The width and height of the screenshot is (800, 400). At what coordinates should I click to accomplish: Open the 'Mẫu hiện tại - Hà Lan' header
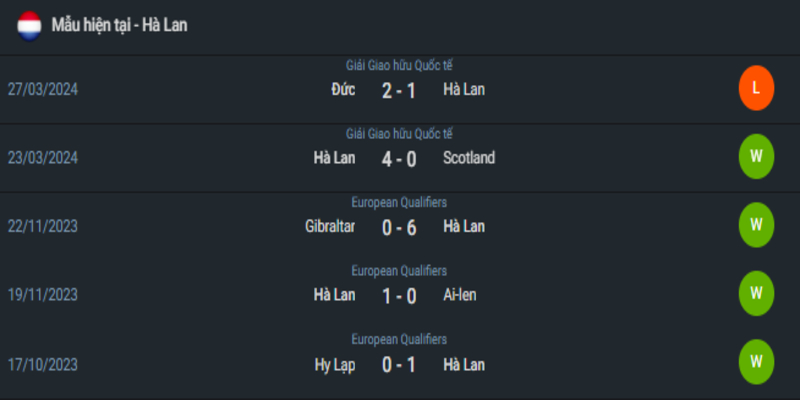(119, 25)
